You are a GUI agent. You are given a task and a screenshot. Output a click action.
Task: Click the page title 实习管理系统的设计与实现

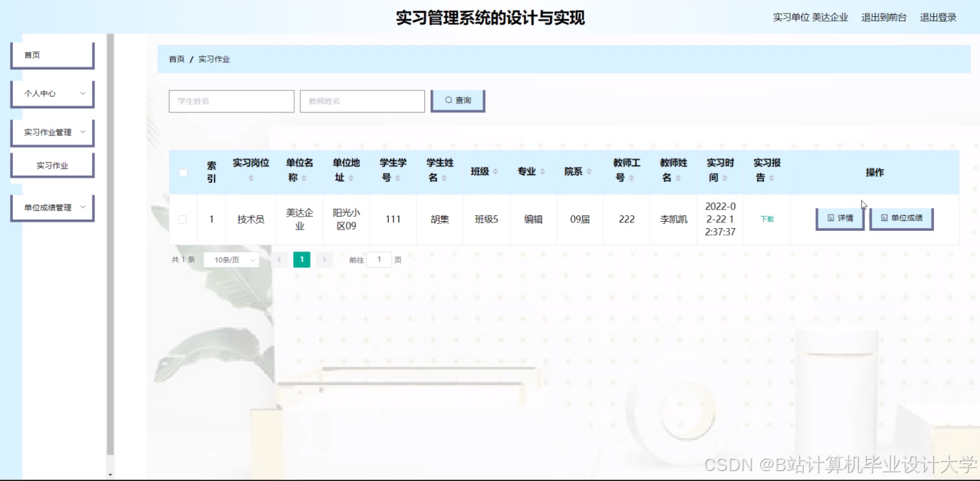[x=490, y=18]
